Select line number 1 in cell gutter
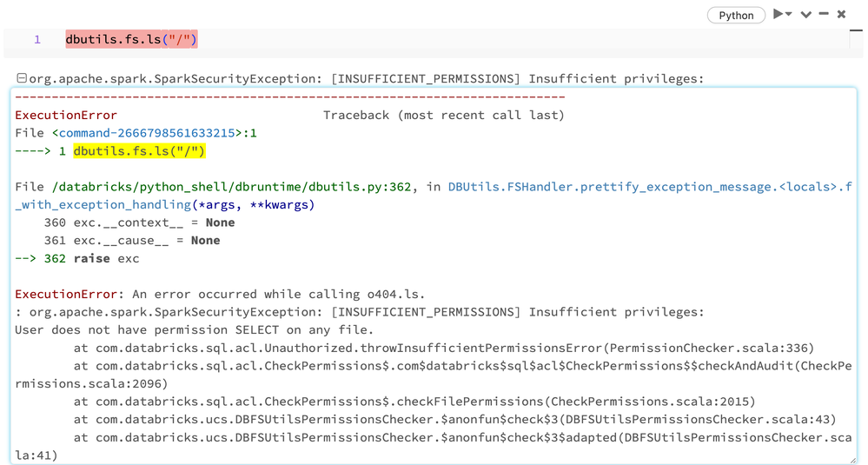 tap(37, 40)
